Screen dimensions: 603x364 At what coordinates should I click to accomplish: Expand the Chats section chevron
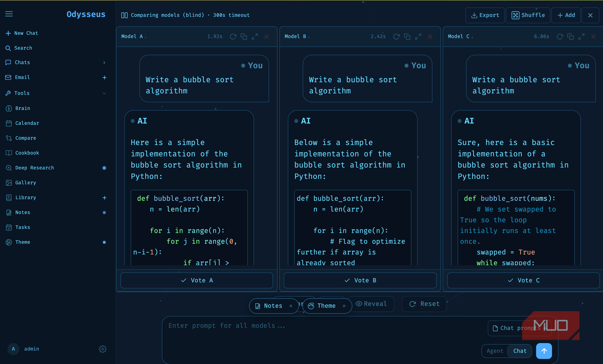104,62
